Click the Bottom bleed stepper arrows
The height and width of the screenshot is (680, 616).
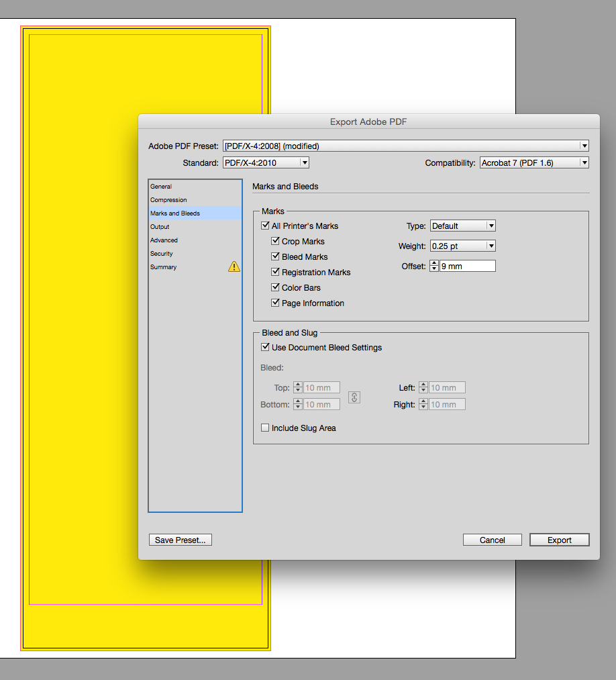point(298,404)
